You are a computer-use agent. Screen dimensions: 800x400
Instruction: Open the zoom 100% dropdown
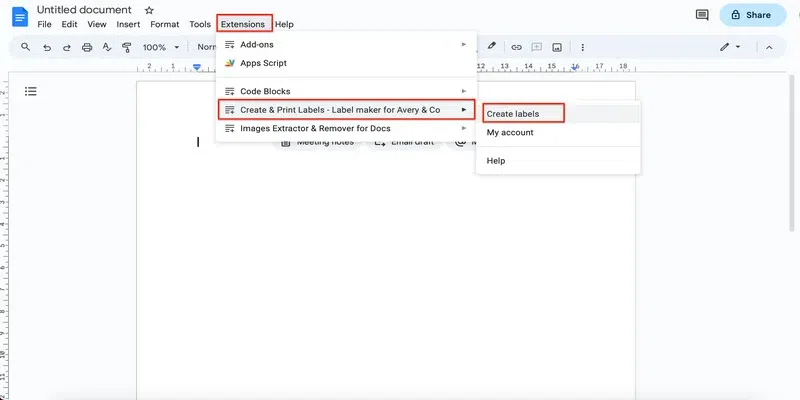[x=161, y=47]
